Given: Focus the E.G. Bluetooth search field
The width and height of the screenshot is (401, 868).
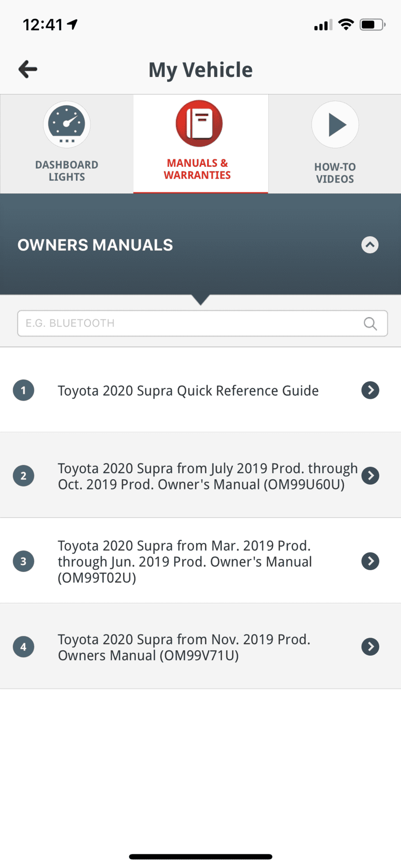Looking at the screenshot, I should pyautogui.click(x=203, y=323).
